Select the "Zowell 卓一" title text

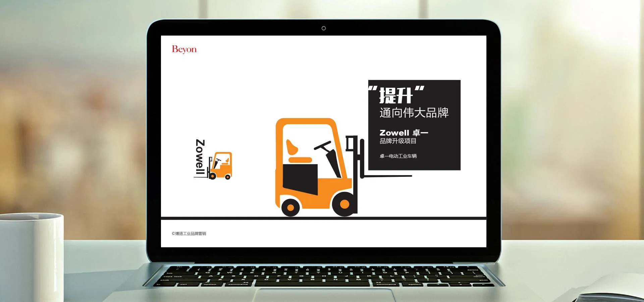tap(404, 133)
